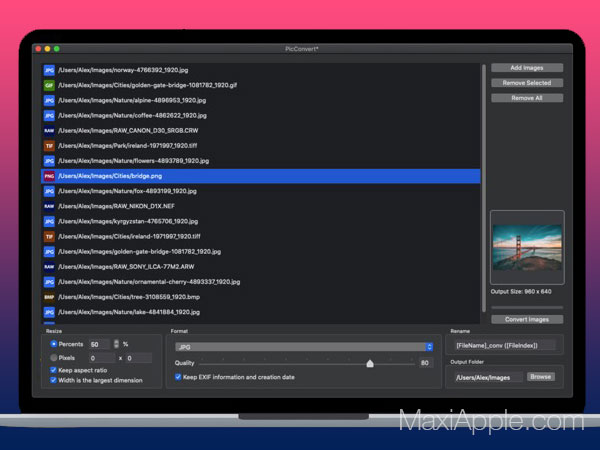Click JPG icon of flowers-4893789_1920.jpg
This screenshot has height=450, width=600.
pos(49,161)
